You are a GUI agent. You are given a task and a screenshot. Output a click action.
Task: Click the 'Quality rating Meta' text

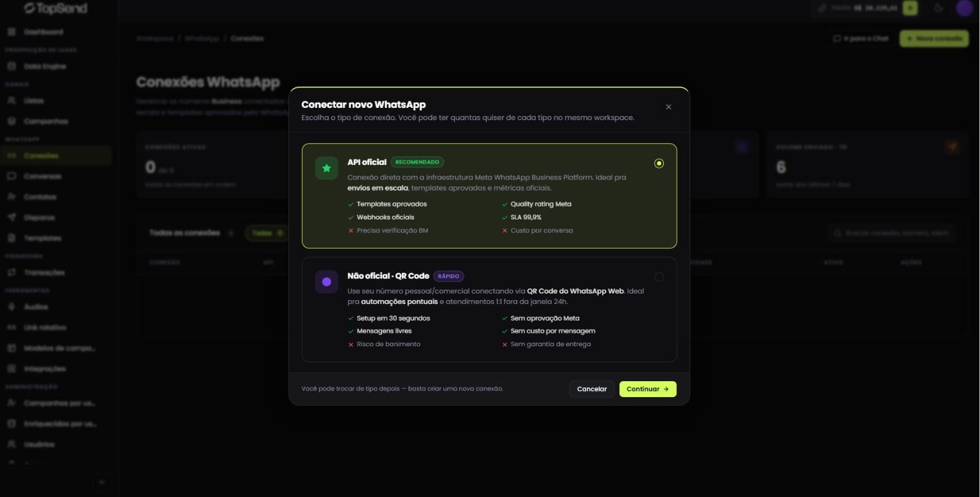[x=541, y=204]
